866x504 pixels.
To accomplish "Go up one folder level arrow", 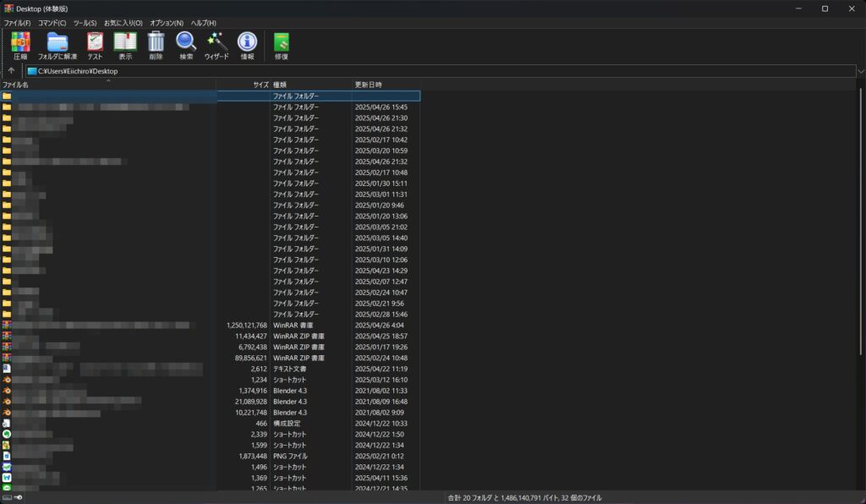I will click(11, 71).
